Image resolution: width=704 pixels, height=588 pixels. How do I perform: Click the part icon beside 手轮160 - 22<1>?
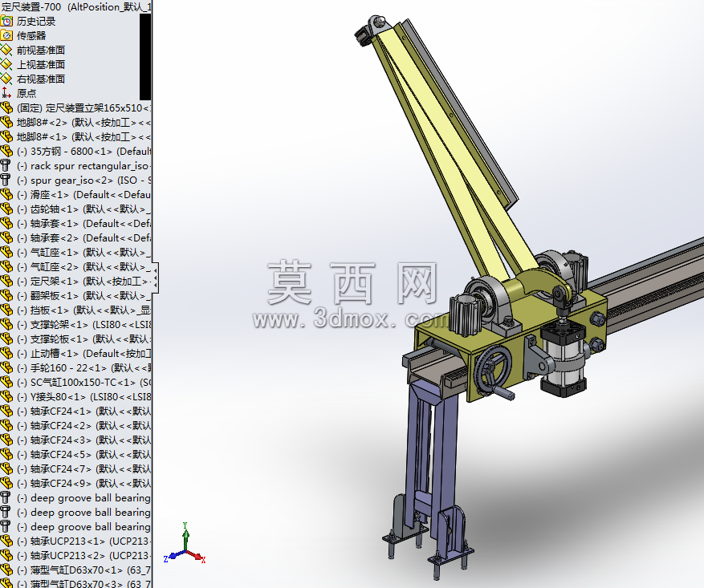6,367
